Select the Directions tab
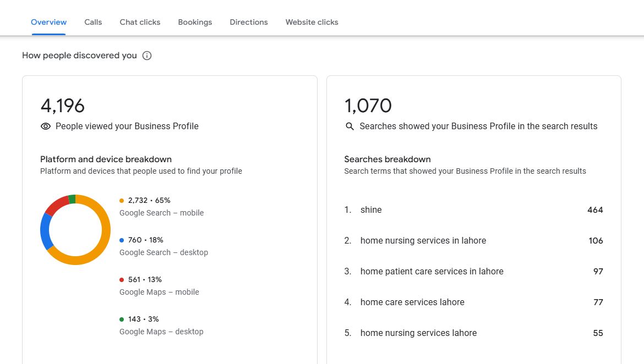This screenshot has width=644, height=364. (249, 23)
